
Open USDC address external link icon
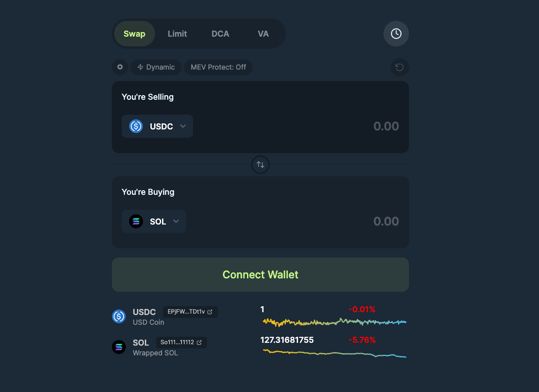[210, 312]
